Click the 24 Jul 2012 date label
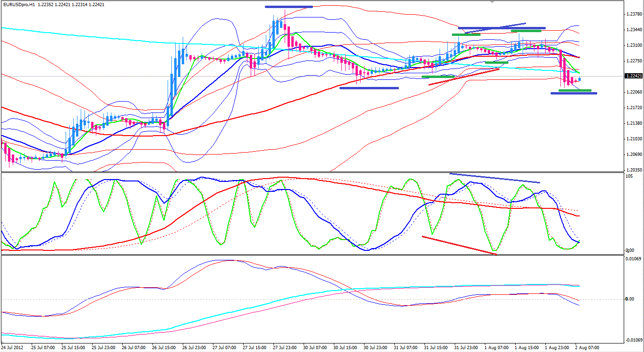The width and height of the screenshot is (644, 352). tap(12, 347)
